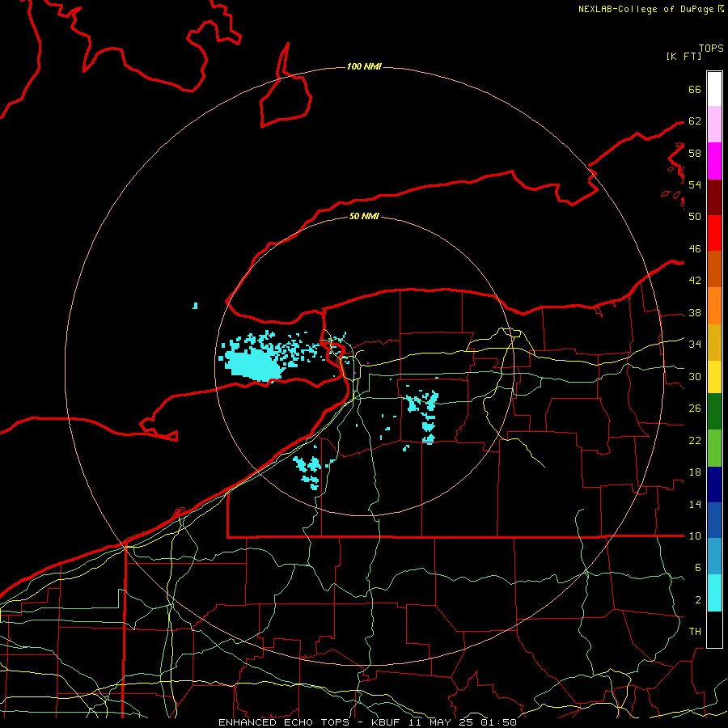
Task: Click the 6 legend value
Action: [697, 568]
